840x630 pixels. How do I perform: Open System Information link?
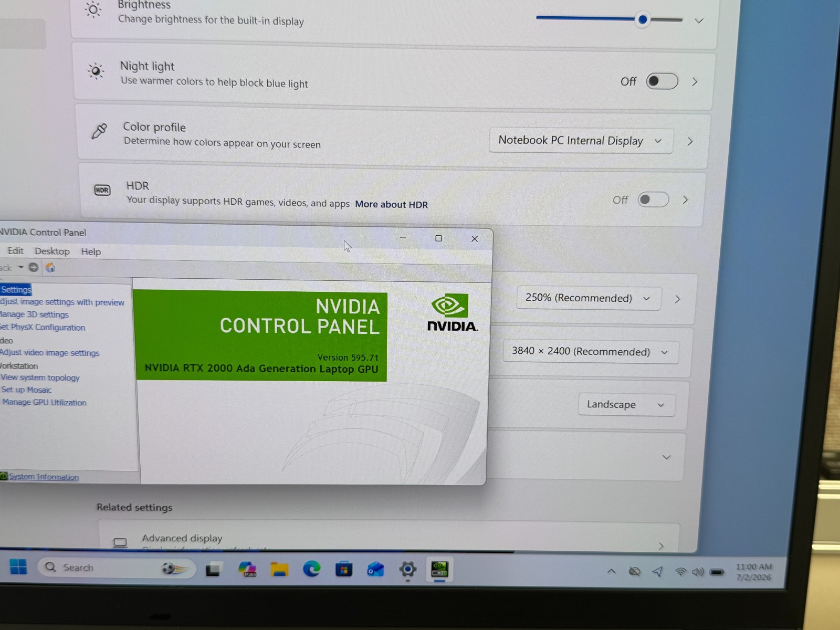tap(44, 477)
